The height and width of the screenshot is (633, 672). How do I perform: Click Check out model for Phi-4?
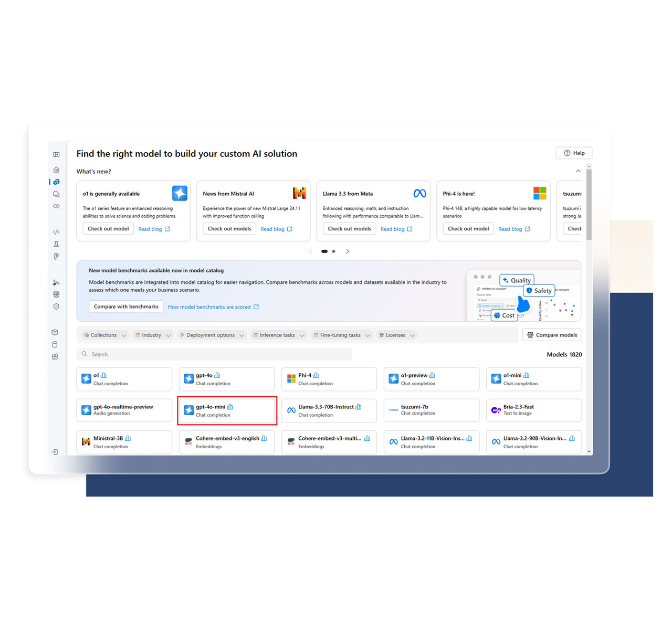click(x=468, y=229)
